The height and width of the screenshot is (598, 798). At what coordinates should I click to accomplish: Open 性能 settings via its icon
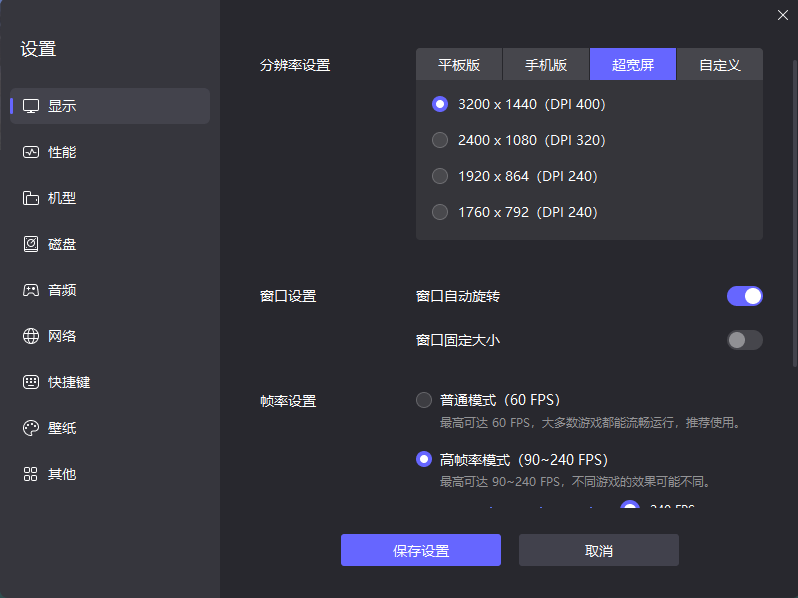[31, 152]
